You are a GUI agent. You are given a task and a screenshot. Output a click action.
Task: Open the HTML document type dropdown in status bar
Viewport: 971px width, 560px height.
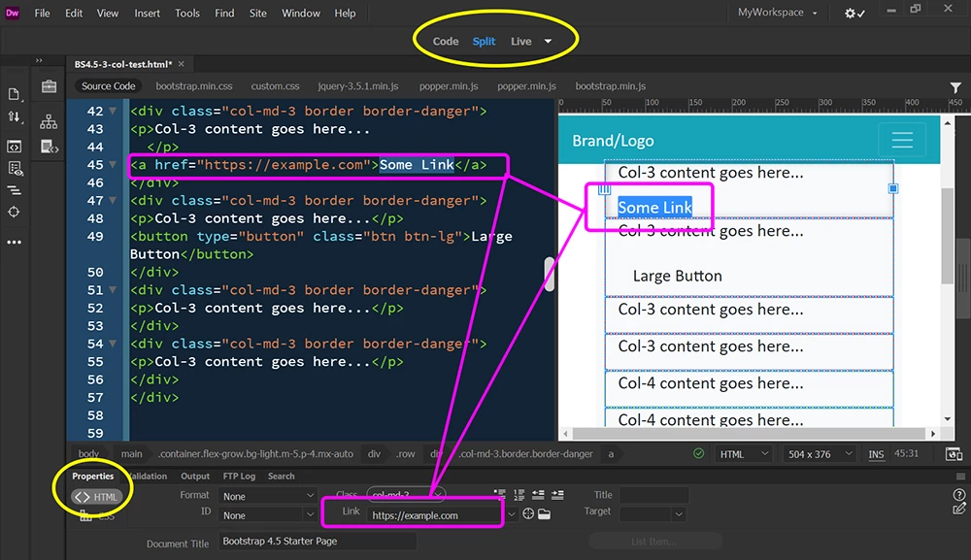click(x=743, y=454)
